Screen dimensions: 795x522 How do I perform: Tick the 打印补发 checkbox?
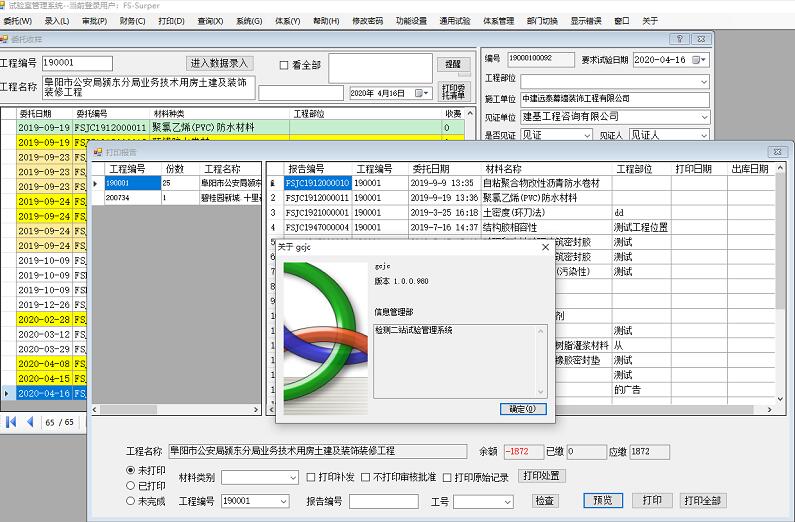(310, 477)
